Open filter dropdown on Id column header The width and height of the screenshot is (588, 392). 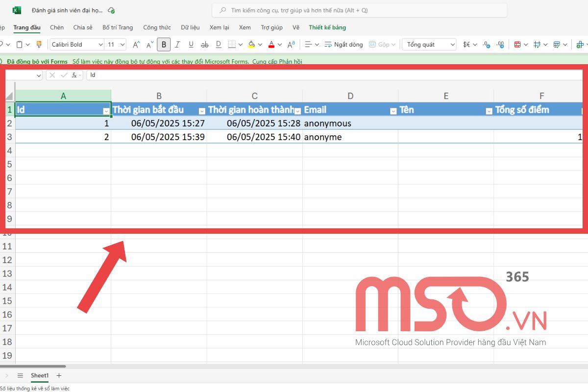point(106,111)
